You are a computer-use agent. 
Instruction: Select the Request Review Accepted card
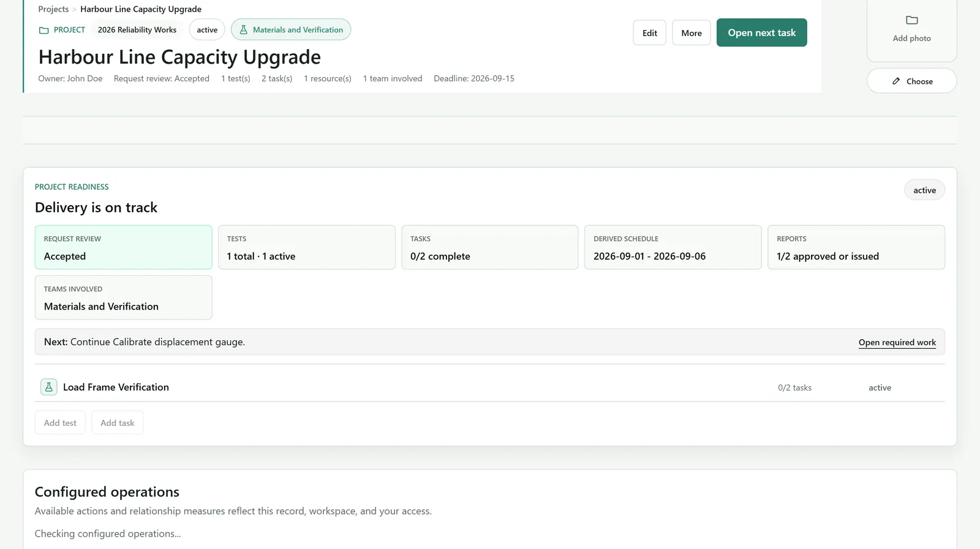pyautogui.click(x=124, y=247)
